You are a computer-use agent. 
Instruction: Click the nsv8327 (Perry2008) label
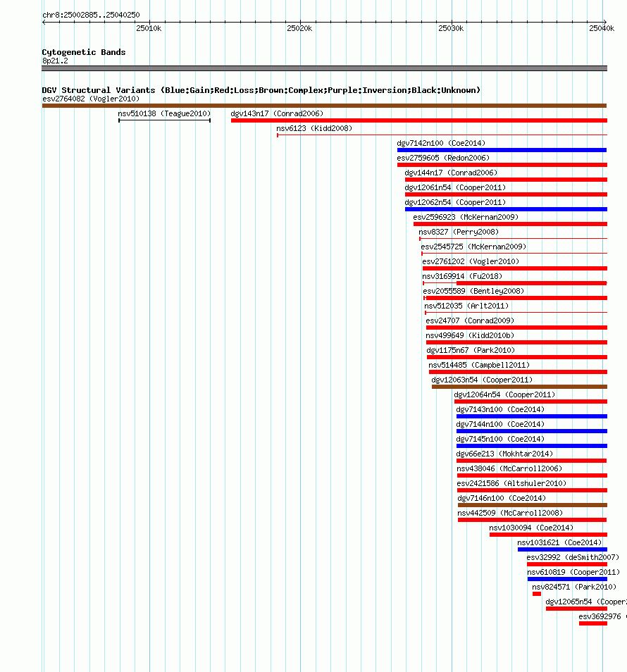[459, 232]
